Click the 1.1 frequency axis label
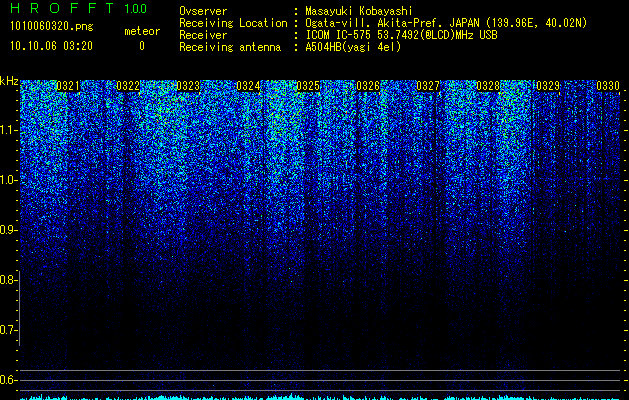 pos(7,130)
